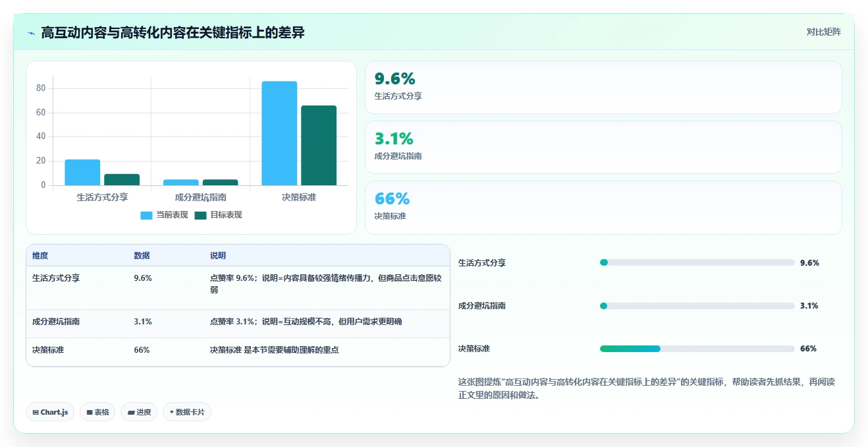Click the caption paragraph starting 这张图提炼
Image resolution: width=868 pixels, height=447 pixels.
[x=647, y=389]
